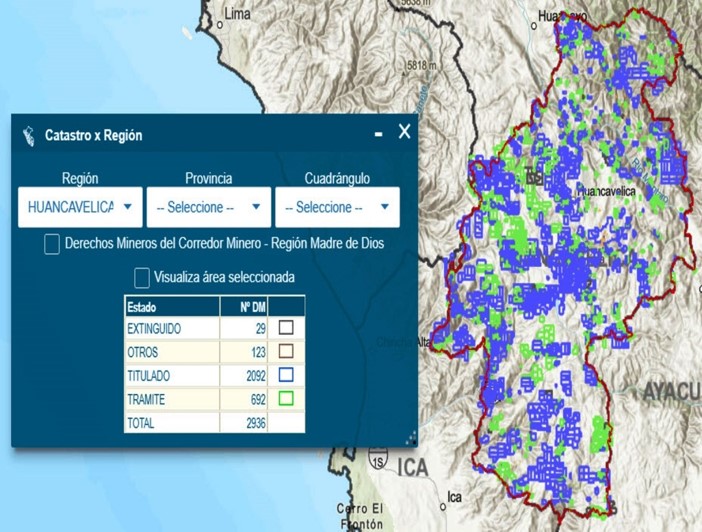Click the Nº DM column header
The image size is (702, 532).
click(x=243, y=307)
